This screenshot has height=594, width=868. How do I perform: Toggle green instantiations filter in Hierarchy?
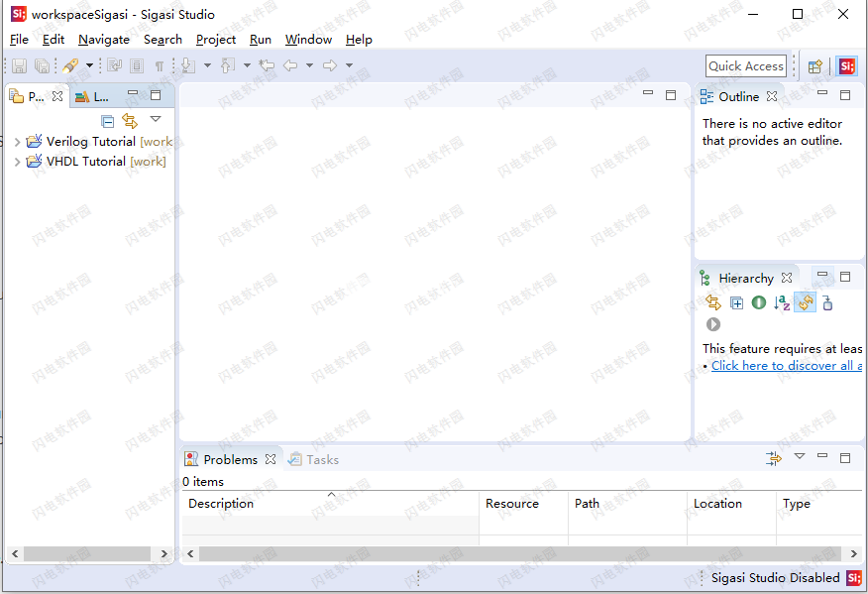759,302
